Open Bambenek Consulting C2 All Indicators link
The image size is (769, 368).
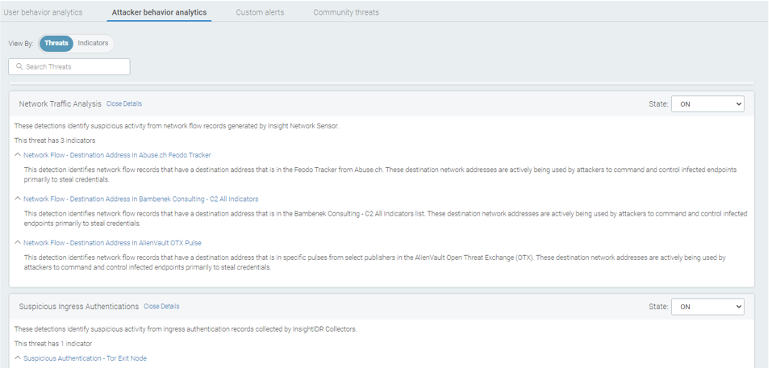point(140,199)
